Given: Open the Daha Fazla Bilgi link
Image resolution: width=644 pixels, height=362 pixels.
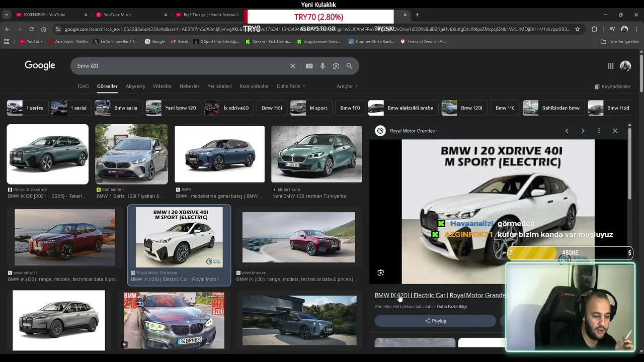Looking at the screenshot, I should click(x=452, y=307).
